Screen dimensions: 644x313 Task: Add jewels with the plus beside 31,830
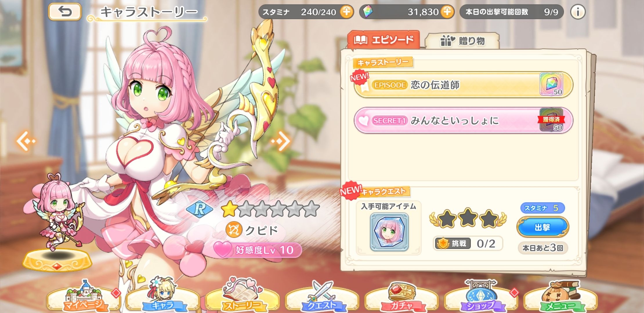pyautogui.click(x=447, y=12)
